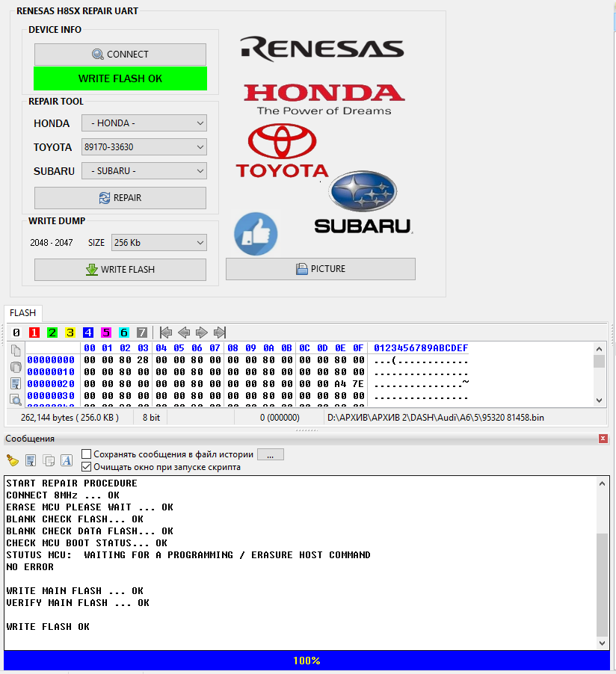
Task: Click the thumbs-up icon
Action: coord(256,235)
